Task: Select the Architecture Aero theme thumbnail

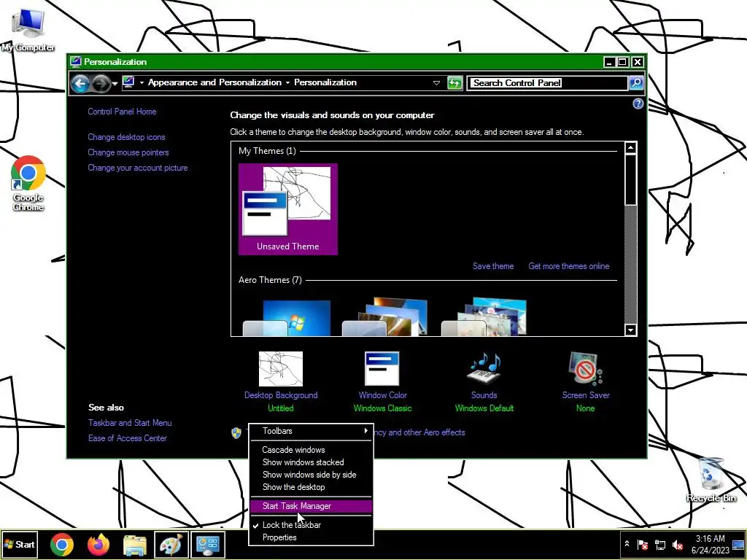Action: 385,316
